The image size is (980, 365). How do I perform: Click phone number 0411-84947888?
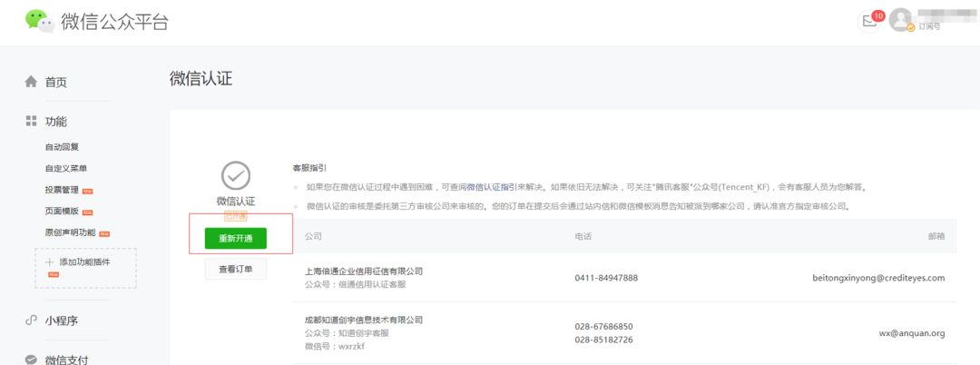pos(606,278)
